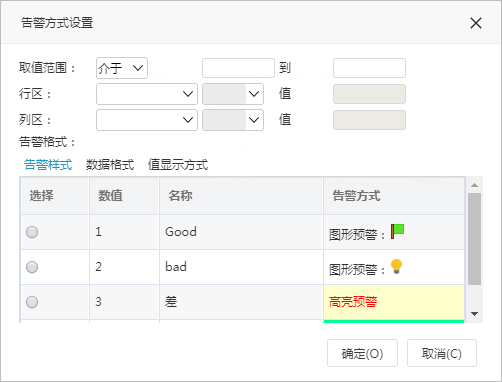
Task: Switch to the 告警样式 tab
Action: pyautogui.click(x=48, y=165)
